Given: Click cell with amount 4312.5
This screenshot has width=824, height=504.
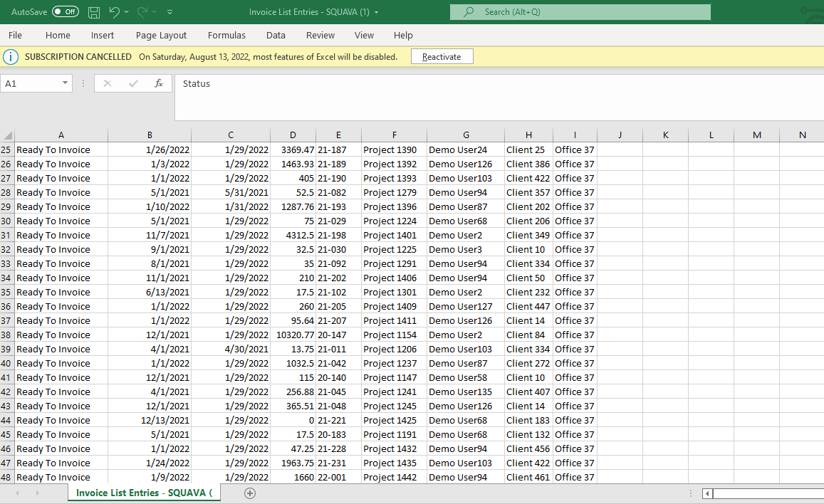Looking at the screenshot, I should [293, 235].
